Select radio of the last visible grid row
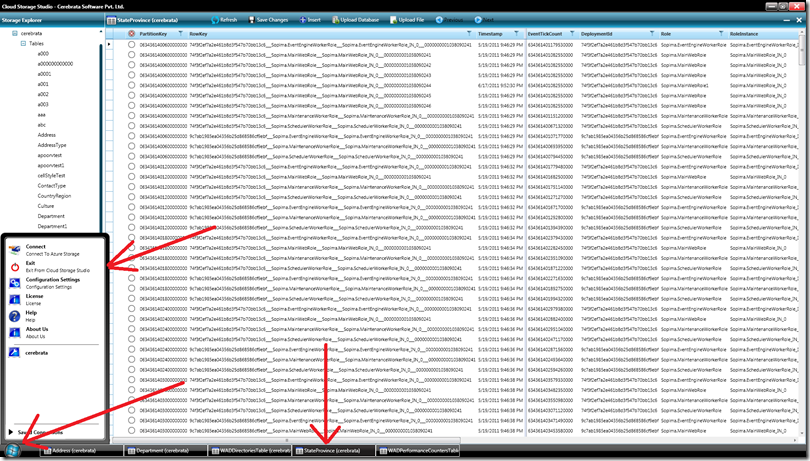The width and height of the screenshot is (810, 461). (132, 431)
